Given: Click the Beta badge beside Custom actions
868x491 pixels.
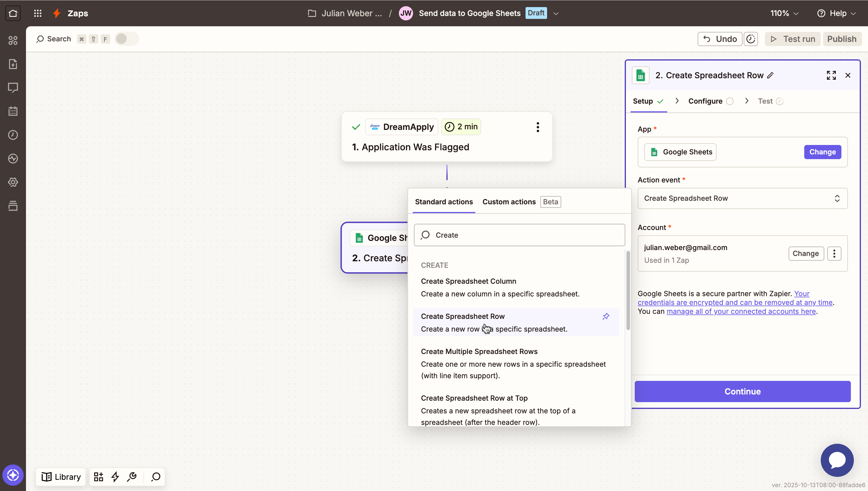Looking at the screenshot, I should (550, 202).
